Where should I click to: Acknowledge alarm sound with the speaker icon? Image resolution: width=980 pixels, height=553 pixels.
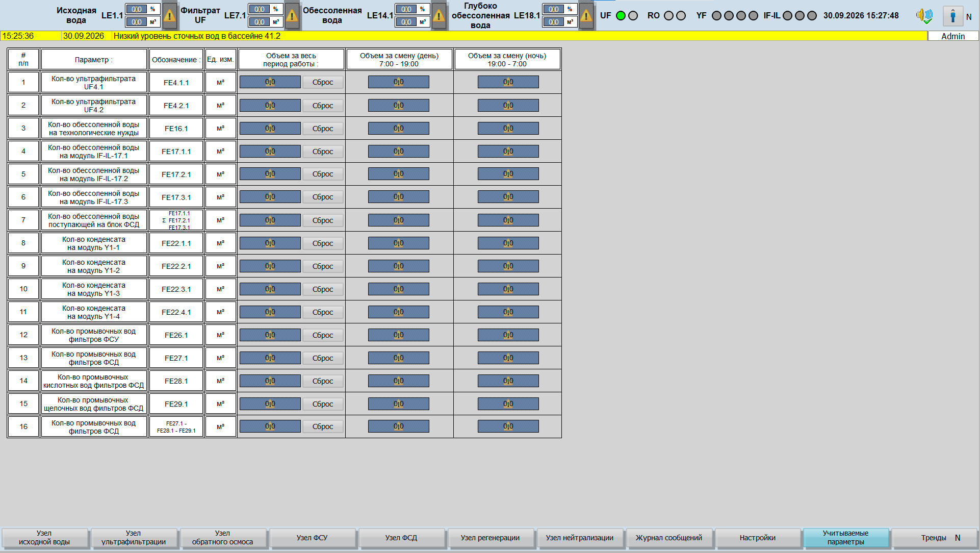924,16
